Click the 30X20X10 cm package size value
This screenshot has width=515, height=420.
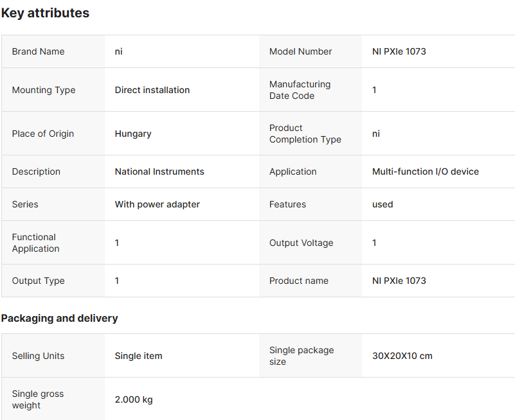tap(402, 356)
